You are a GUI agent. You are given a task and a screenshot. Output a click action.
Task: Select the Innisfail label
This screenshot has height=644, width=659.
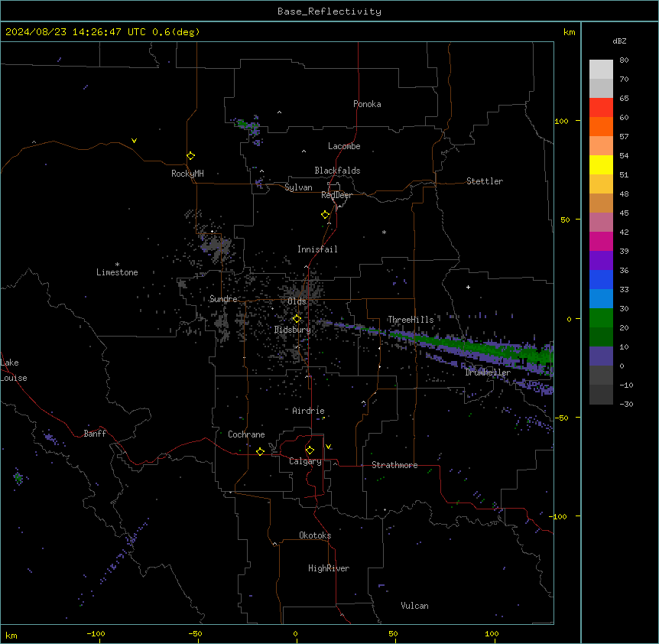point(317,249)
